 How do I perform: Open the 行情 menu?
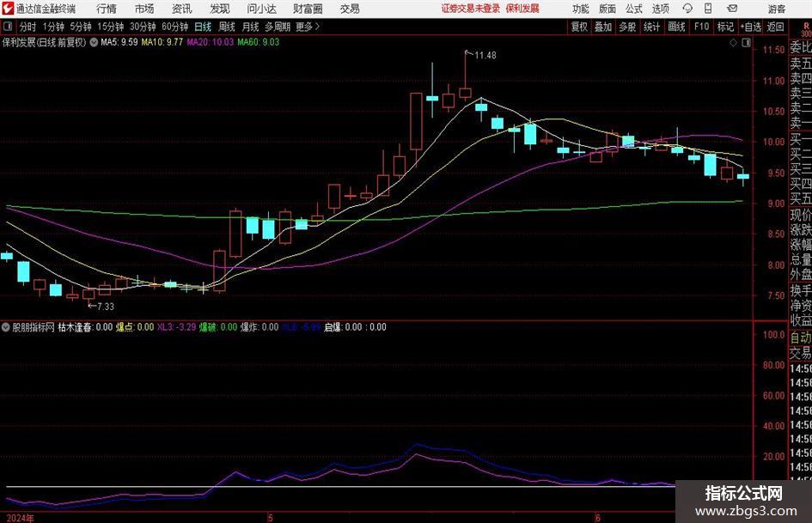(107, 9)
